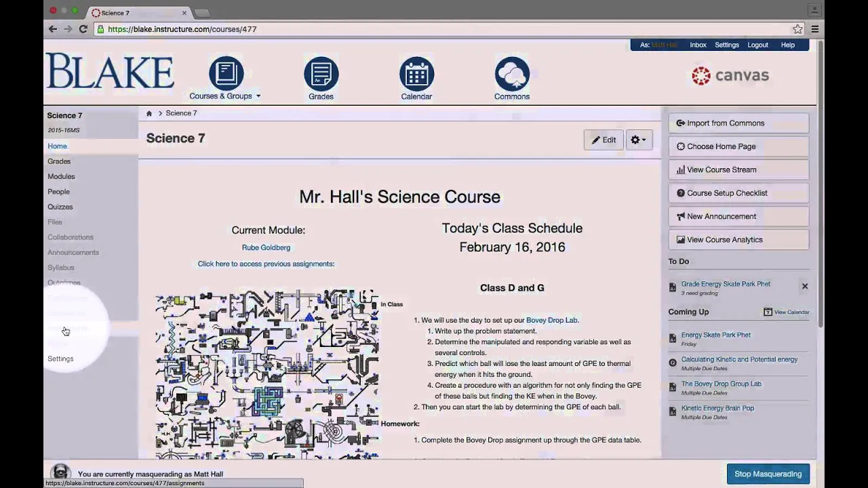Open Grade Energy Skate Park Phet to-do

pos(726,284)
